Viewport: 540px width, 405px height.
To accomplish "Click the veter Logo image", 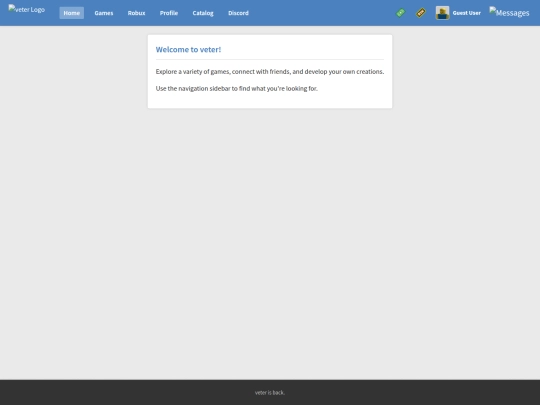I will [27, 9].
